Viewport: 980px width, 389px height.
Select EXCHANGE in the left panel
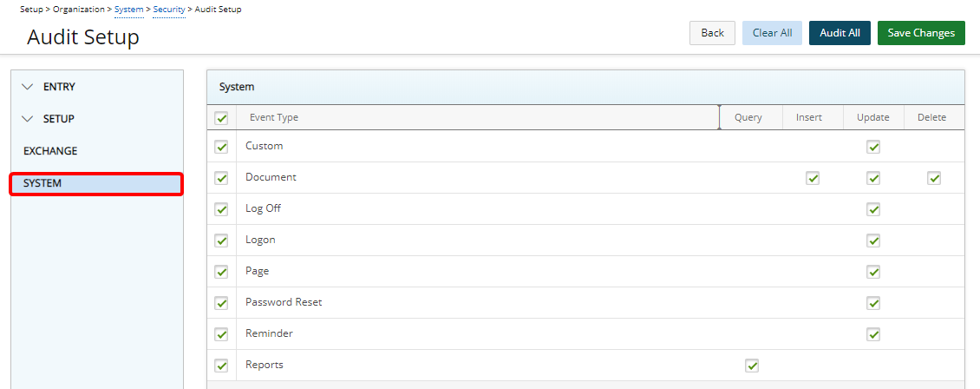tap(50, 151)
